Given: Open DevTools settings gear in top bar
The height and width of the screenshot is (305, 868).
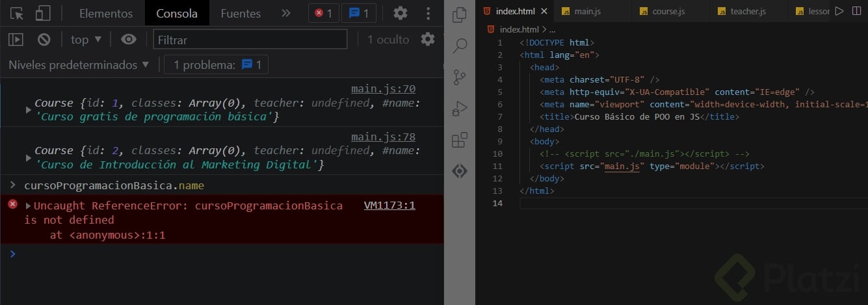Looking at the screenshot, I should (x=401, y=13).
